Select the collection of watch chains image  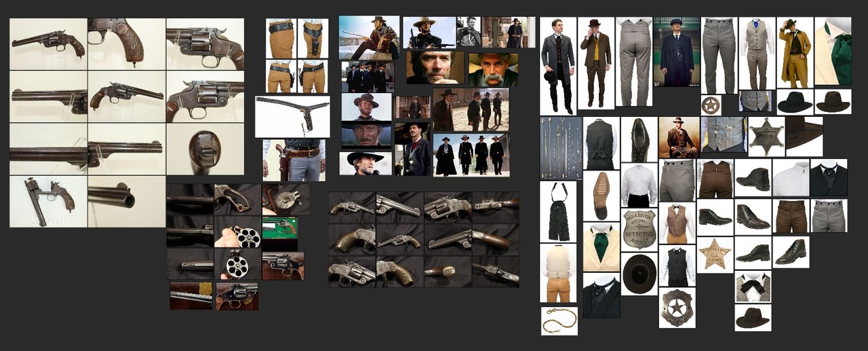click(561, 148)
